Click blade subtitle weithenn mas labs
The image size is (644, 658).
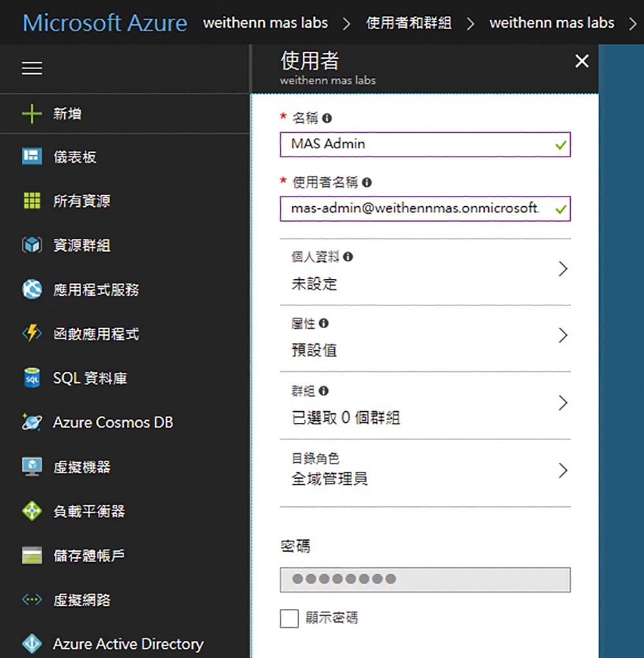328,80
